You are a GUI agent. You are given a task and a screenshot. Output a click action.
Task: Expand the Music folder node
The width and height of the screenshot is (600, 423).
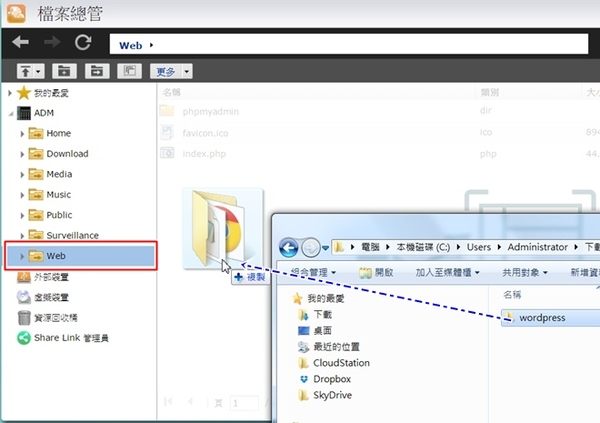point(22,195)
